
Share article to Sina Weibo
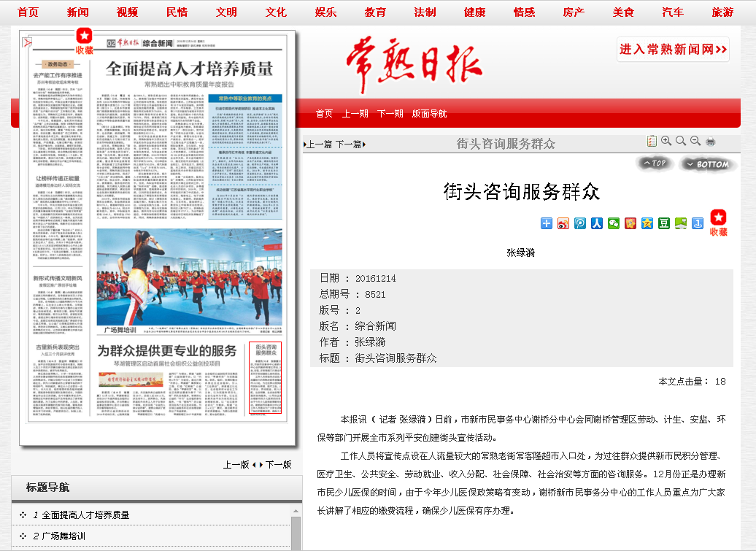(x=563, y=223)
